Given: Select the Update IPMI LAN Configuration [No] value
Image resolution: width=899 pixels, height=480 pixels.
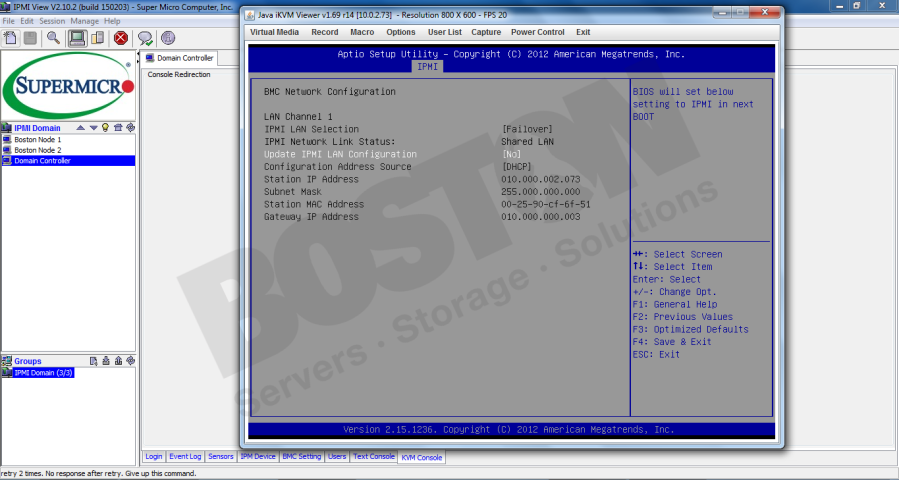Looking at the screenshot, I should point(511,154).
